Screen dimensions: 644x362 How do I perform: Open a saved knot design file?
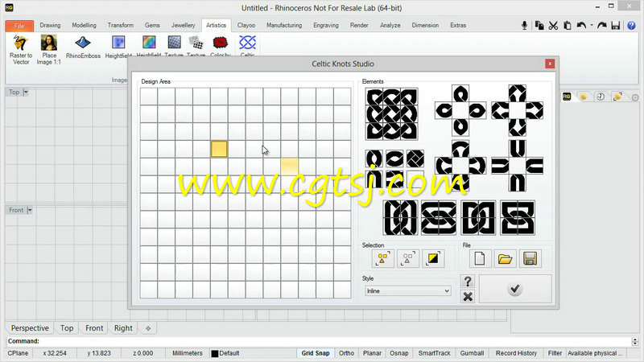(x=505, y=258)
